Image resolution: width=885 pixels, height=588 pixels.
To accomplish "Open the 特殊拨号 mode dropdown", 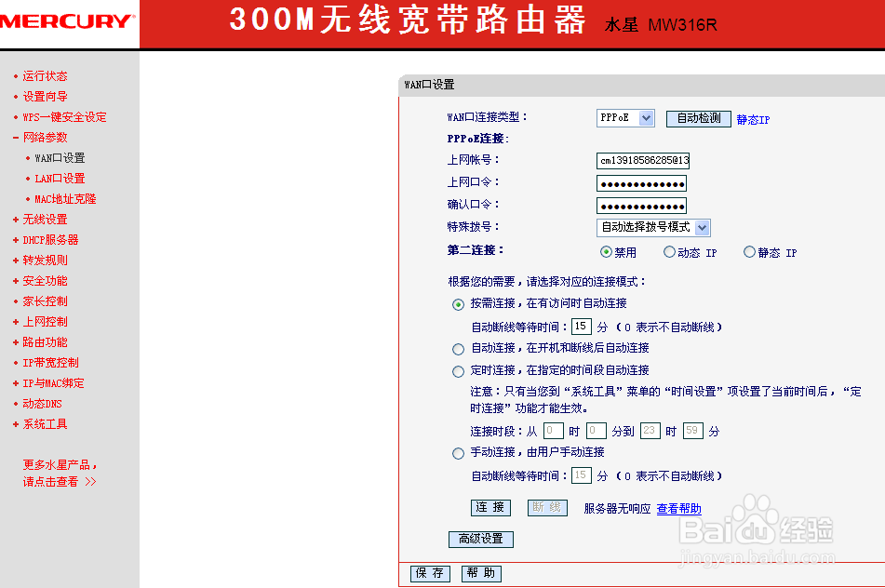I will click(x=653, y=227).
